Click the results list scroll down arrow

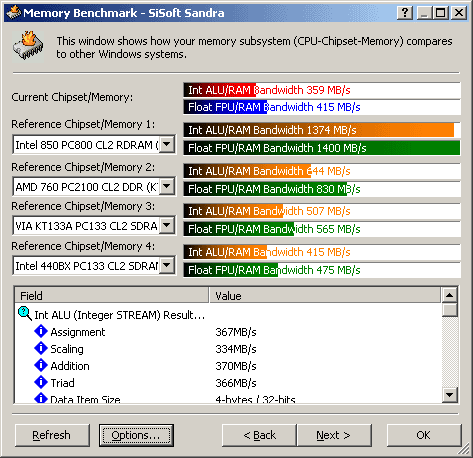click(450, 395)
